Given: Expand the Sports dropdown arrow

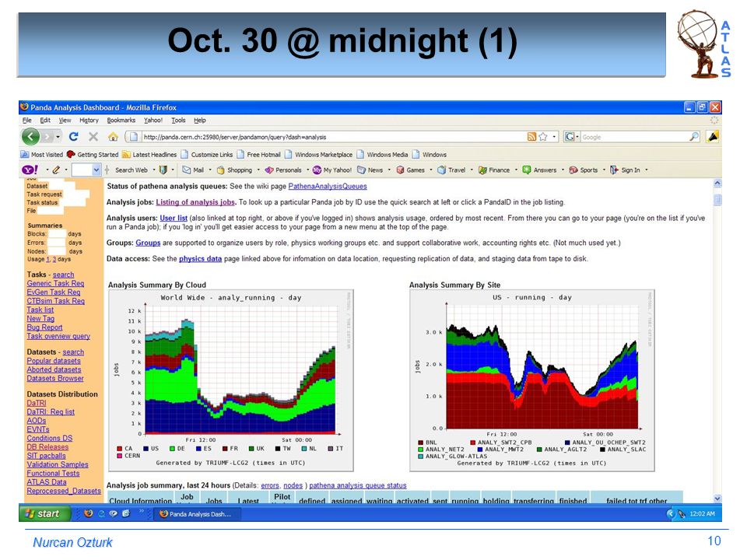Looking at the screenshot, I should click(x=604, y=170).
